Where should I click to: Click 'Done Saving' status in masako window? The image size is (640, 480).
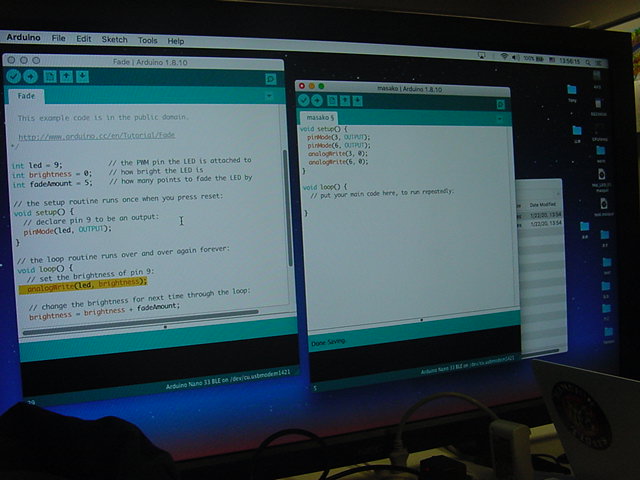(328, 342)
